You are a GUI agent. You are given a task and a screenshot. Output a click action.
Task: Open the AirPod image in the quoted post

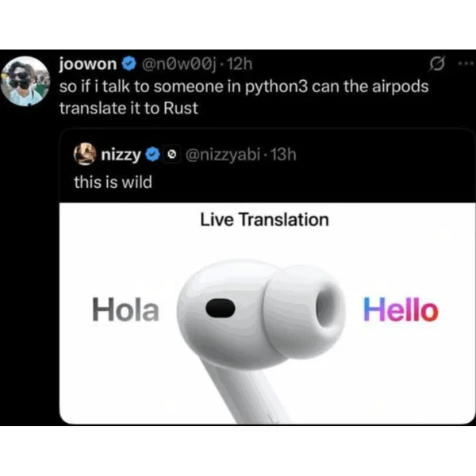(267, 313)
